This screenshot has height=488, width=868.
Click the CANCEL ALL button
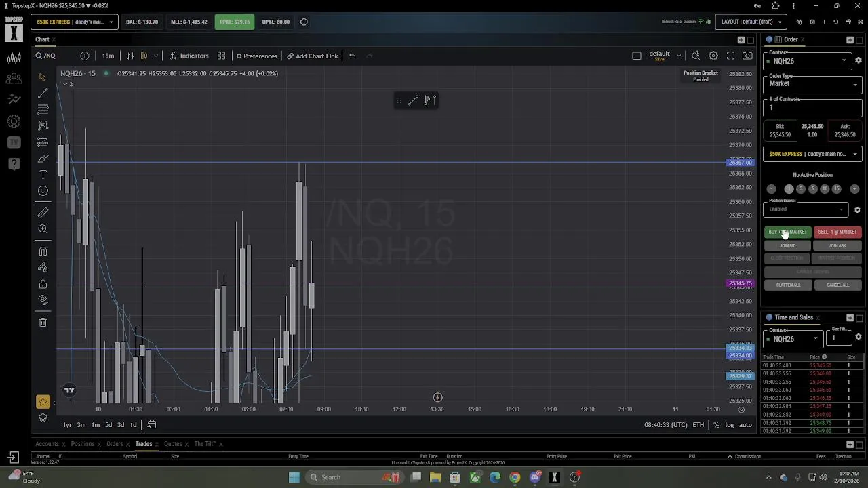[x=837, y=285]
